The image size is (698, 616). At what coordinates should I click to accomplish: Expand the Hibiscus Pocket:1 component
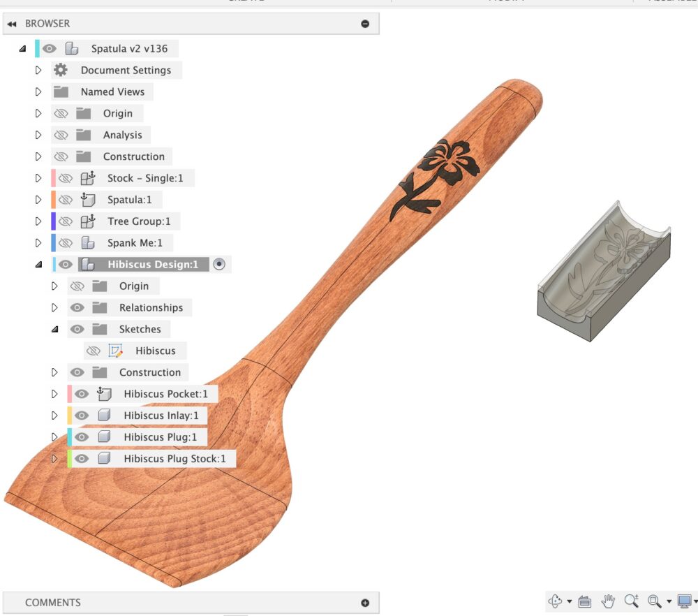[54, 394]
